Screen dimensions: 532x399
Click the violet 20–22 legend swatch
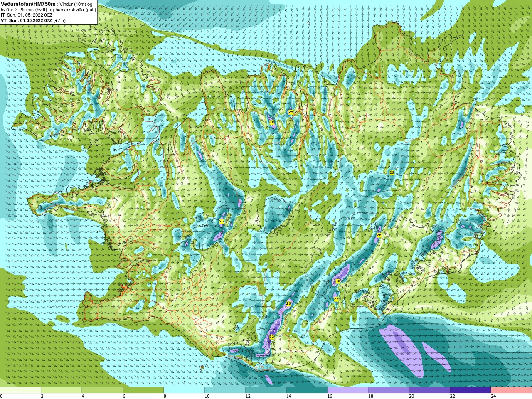click(x=430, y=390)
